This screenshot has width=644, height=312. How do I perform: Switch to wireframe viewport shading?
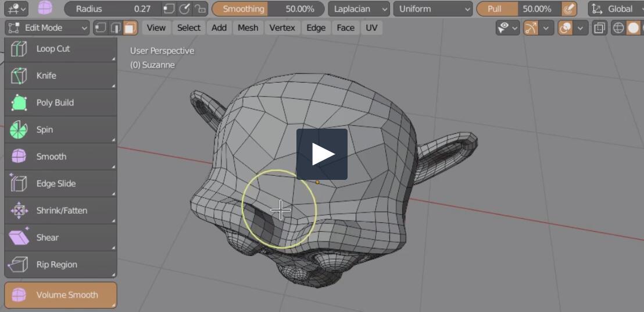click(618, 28)
